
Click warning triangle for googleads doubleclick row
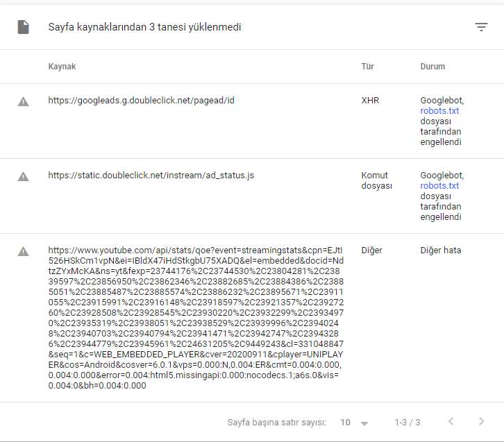(x=23, y=101)
